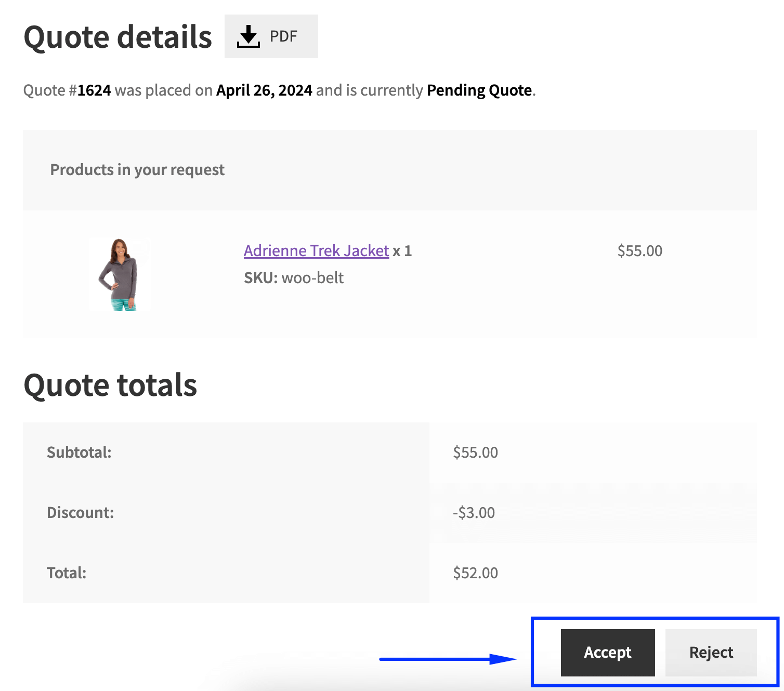This screenshot has width=784, height=691.
Task: Click the April 26, 2024 date
Action: [x=264, y=90]
